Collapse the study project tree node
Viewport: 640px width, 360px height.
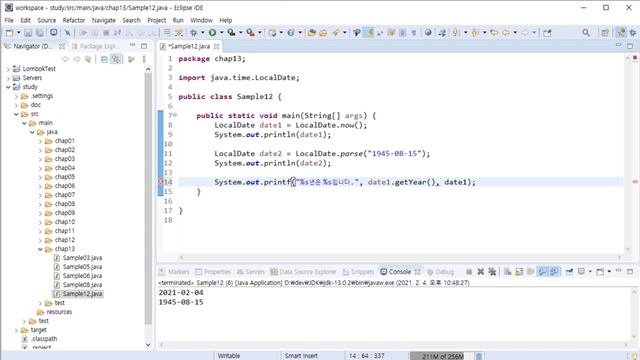pyautogui.click(x=8, y=87)
